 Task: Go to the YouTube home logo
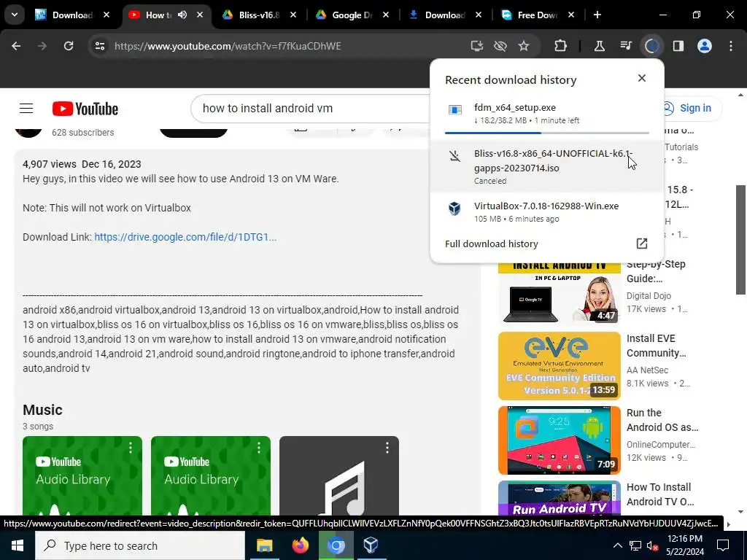point(85,109)
